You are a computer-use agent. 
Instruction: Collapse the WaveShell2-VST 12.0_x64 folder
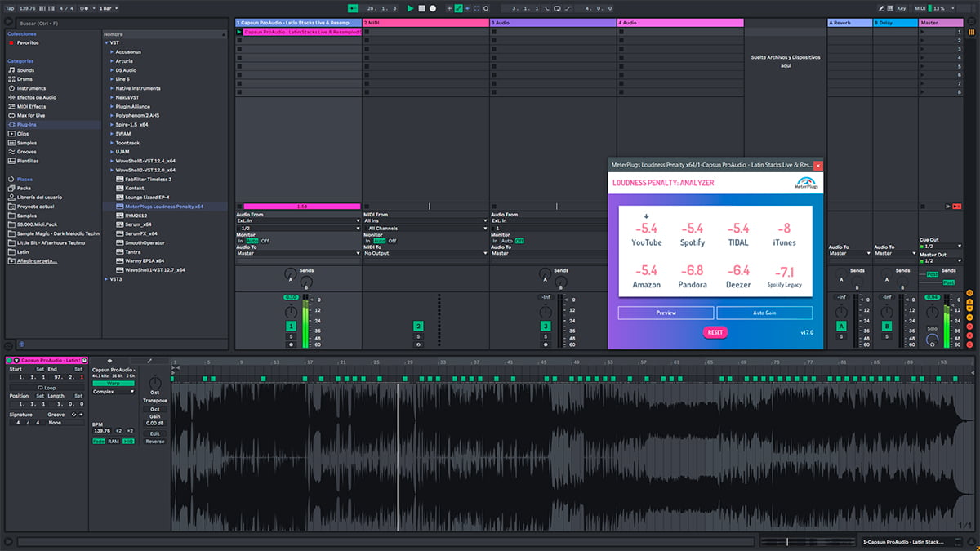coord(112,170)
